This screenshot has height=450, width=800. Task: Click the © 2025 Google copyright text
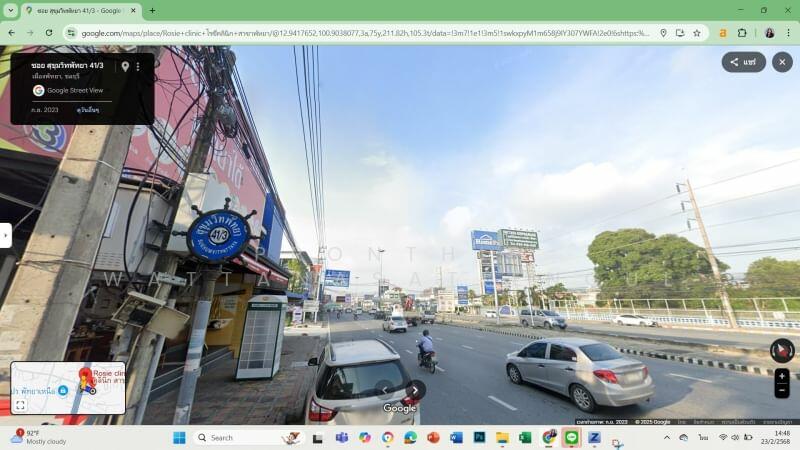653,422
